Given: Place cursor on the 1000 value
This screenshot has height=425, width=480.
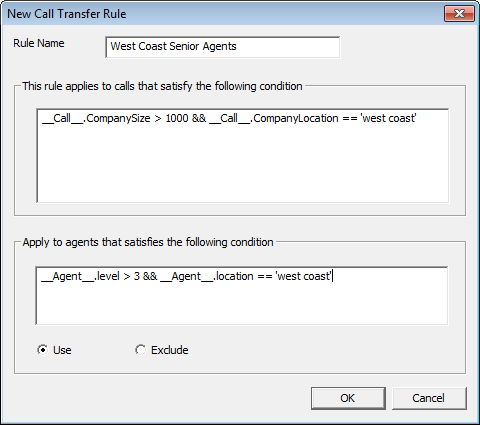Looking at the screenshot, I should point(177,118).
